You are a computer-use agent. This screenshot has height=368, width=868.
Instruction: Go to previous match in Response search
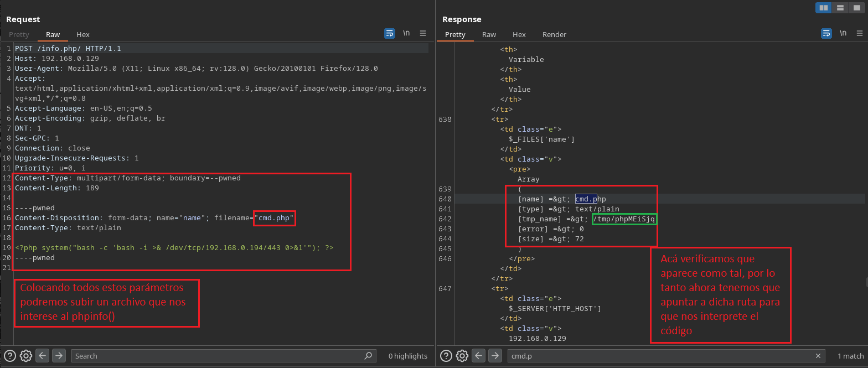click(479, 356)
